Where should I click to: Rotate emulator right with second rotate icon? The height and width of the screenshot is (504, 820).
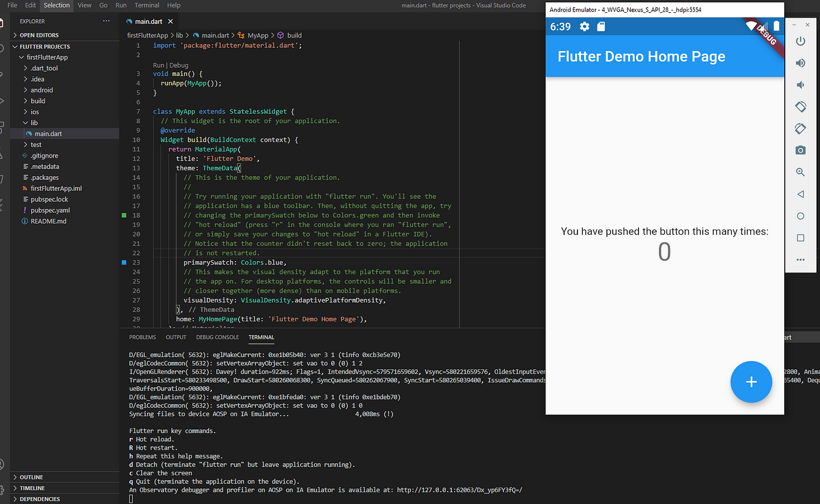(x=800, y=128)
